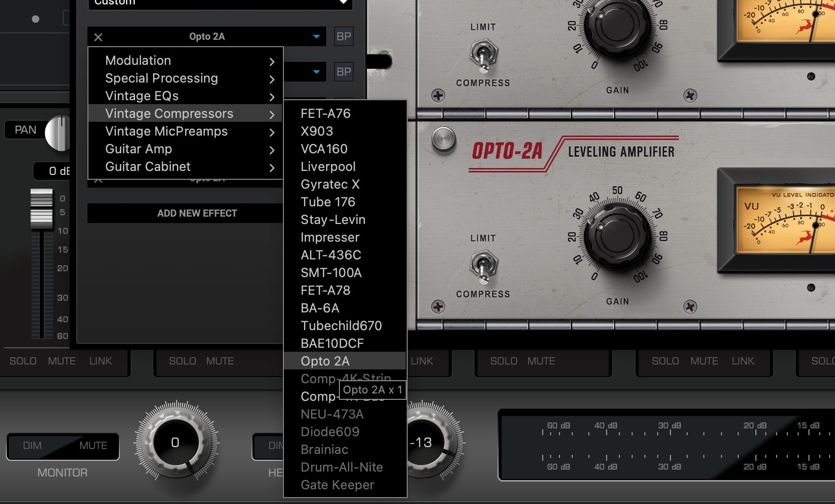Toggle the Monitor MUTE button
The width and height of the screenshot is (835, 504).
point(93,446)
